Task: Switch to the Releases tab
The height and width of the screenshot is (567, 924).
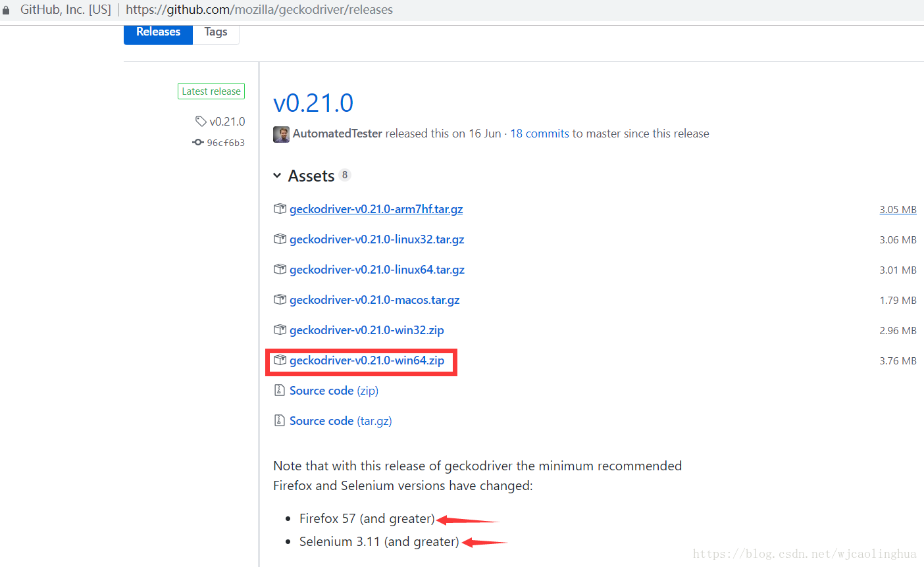Action: coord(158,32)
